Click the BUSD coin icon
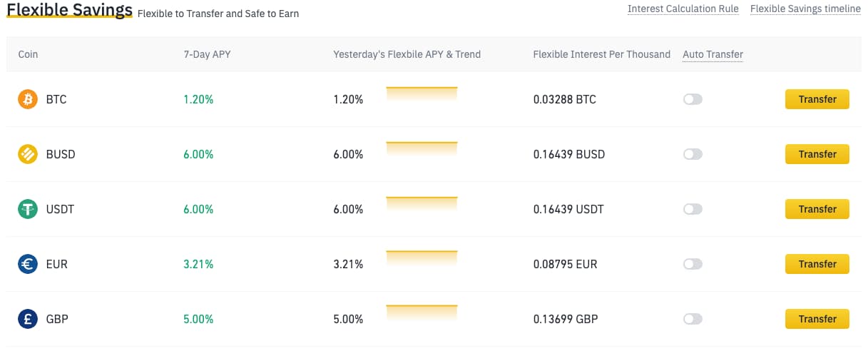This screenshot has height=351, width=868. (28, 154)
